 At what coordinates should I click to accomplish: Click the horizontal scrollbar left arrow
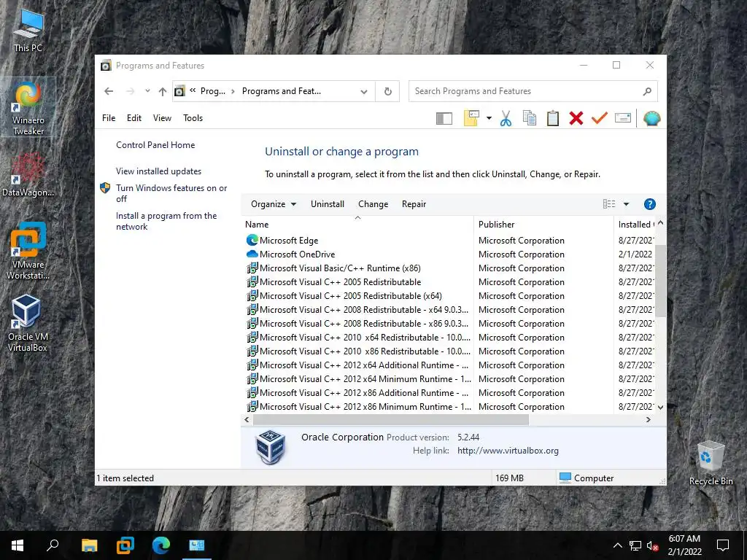(x=247, y=419)
